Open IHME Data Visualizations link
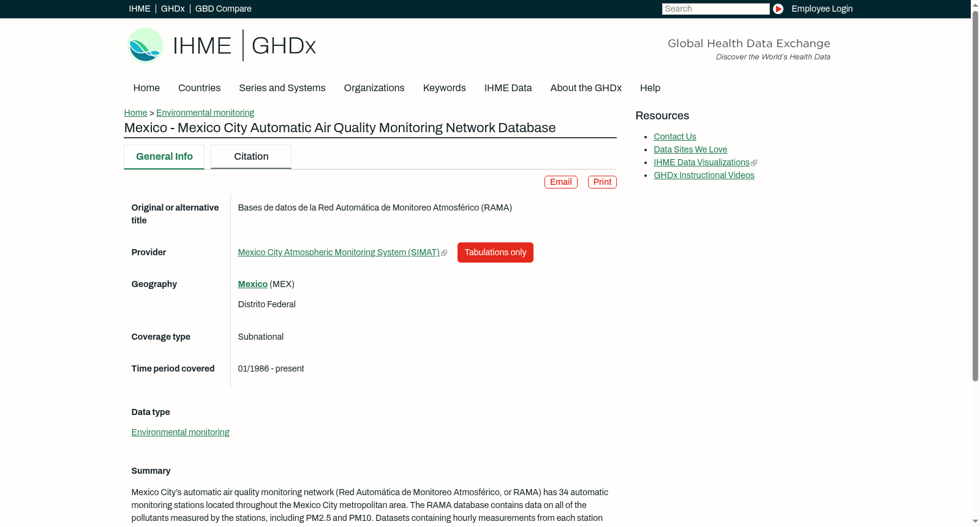The width and height of the screenshot is (980, 527). (701, 162)
